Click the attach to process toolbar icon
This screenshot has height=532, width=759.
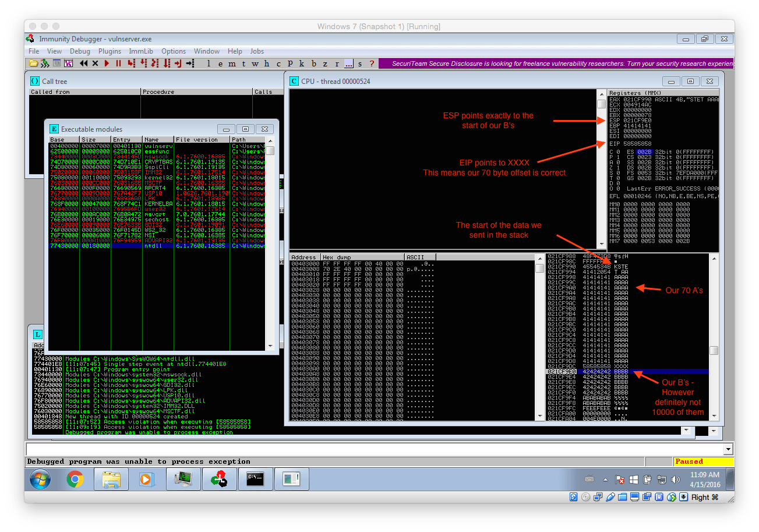pyautogui.click(x=44, y=63)
